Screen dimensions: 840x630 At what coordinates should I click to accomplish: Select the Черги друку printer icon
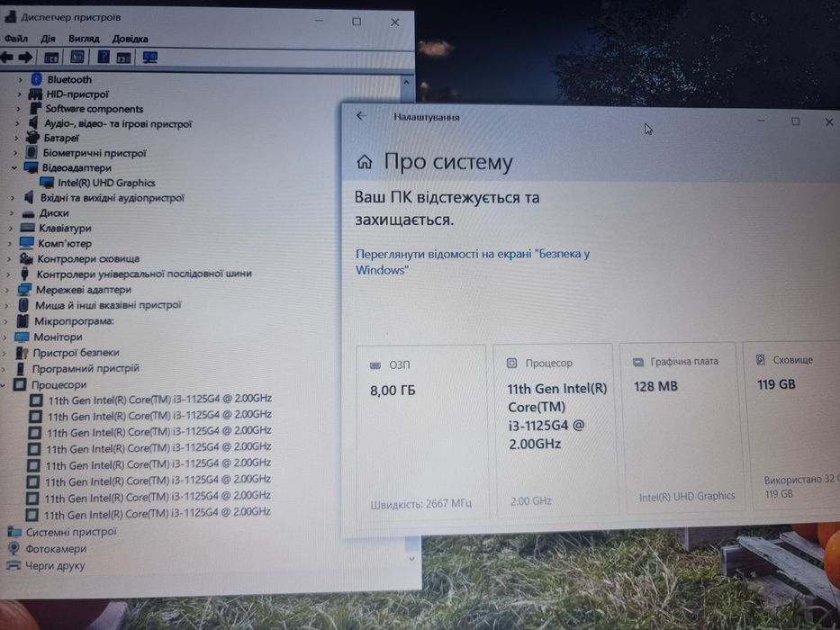13,565
